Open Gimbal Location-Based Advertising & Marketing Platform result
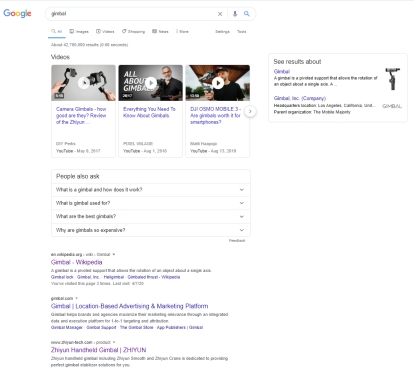Viewport: 414px width, 369px height. (x=129, y=306)
